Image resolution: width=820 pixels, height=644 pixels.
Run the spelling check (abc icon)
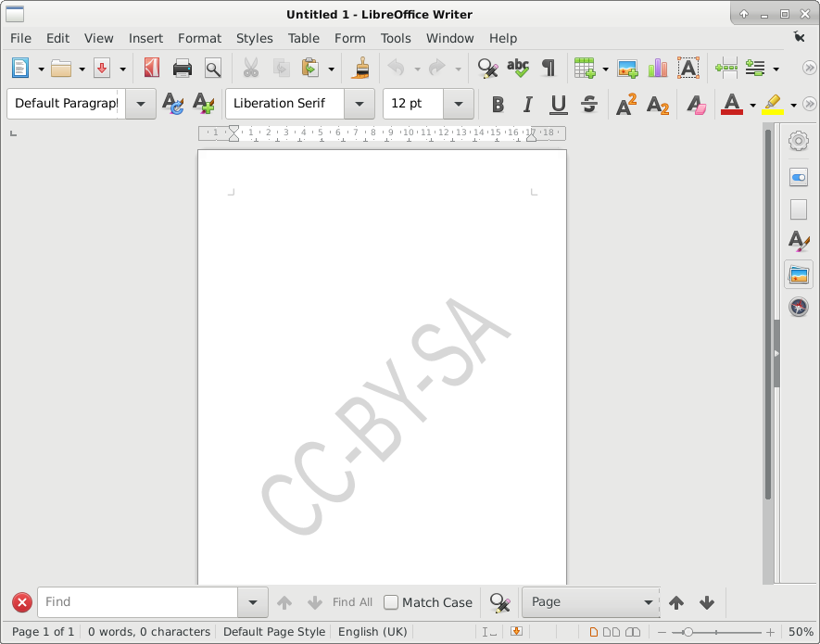pos(518,68)
